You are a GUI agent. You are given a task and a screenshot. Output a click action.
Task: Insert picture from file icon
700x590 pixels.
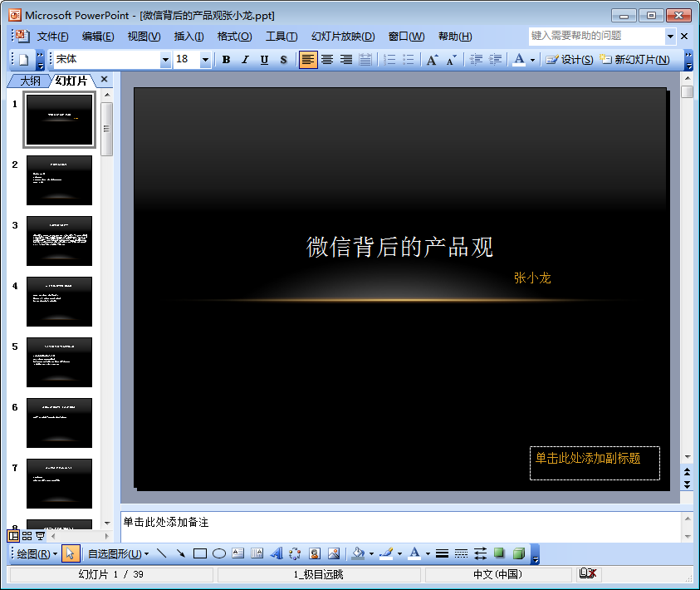pos(334,553)
